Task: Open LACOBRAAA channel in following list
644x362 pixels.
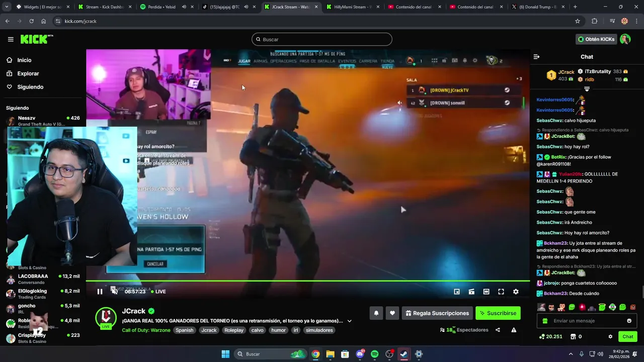Action: tap(43, 279)
